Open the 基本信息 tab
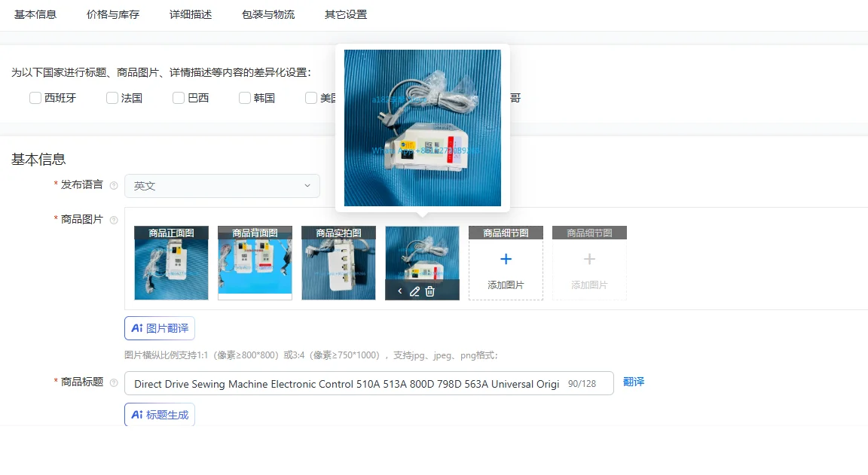Image resolution: width=868 pixels, height=475 pixels. [35, 15]
